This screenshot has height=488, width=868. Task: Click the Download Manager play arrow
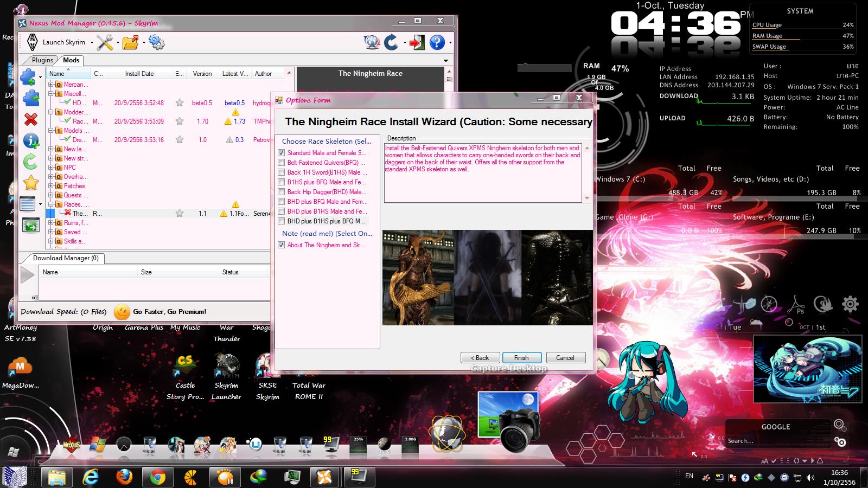27,275
